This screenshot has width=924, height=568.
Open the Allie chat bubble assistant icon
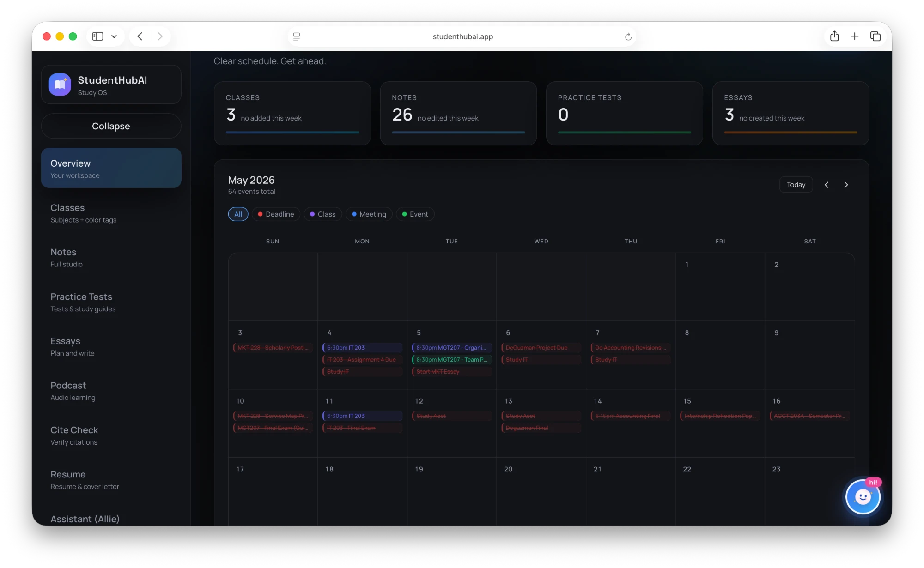(863, 497)
